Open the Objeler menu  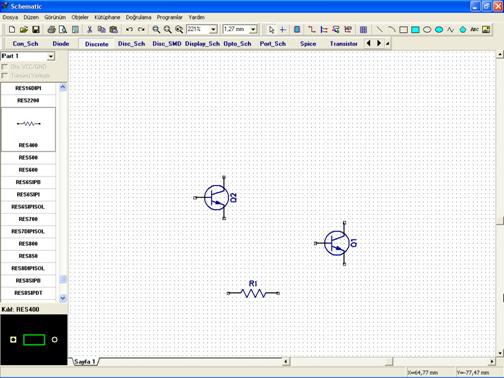(80, 17)
